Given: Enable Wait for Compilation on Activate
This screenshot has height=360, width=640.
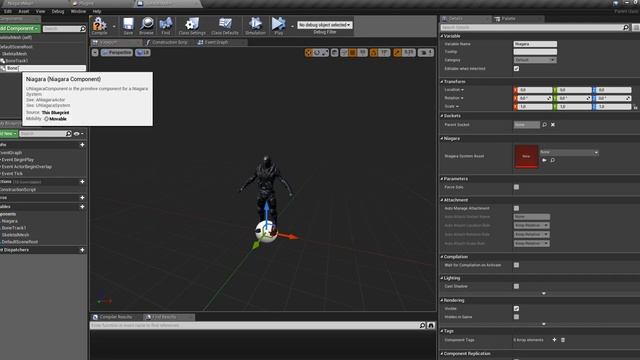Looking at the screenshot, I should [516, 265].
